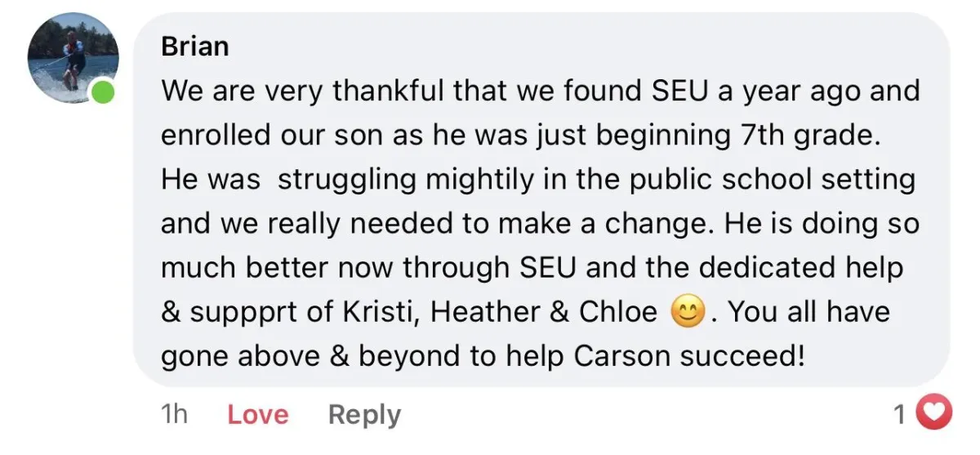980x455 pixels.
Task: Click the smiling emoji in the comment
Action: click(x=688, y=314)
